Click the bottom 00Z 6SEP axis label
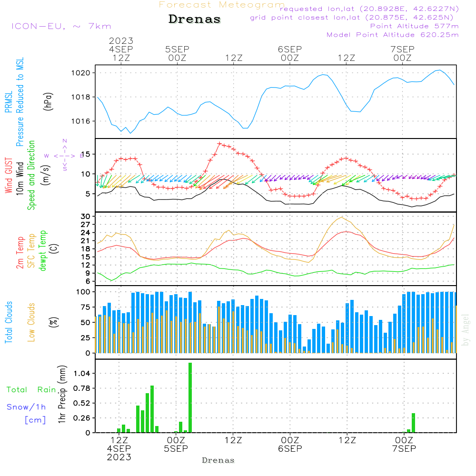Screen dimensions: 476x476 [290, 444]
